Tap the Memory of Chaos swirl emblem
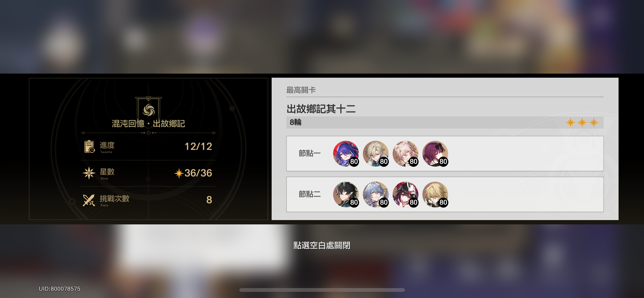 point(149,109)
